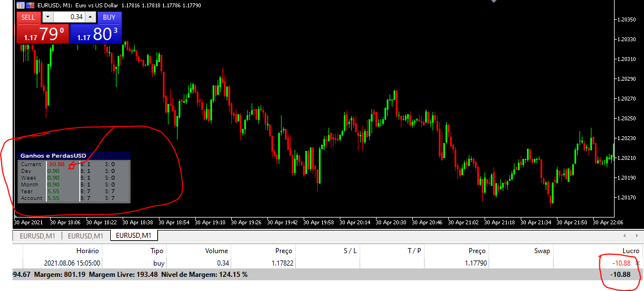The width and height of the screenshot is (644, 291).
Task: Sort positions by the Lucro column header
Action: tap(631, 251)
